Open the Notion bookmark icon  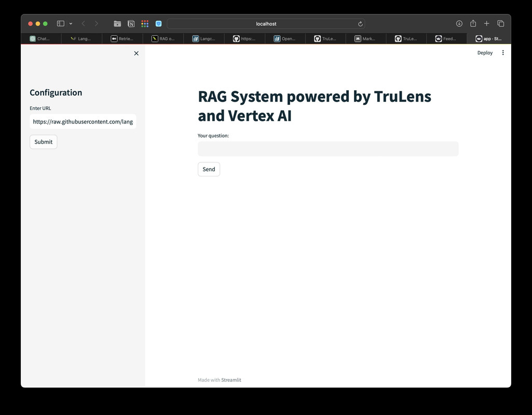pos(131,24)
